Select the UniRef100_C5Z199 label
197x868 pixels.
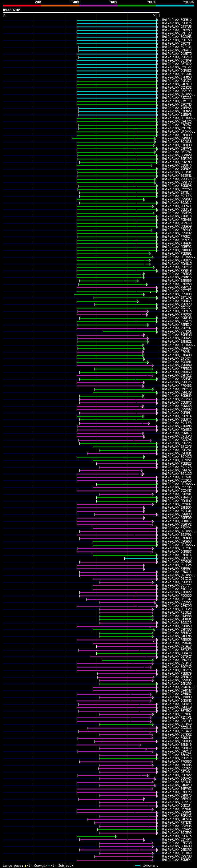(176, 91)
